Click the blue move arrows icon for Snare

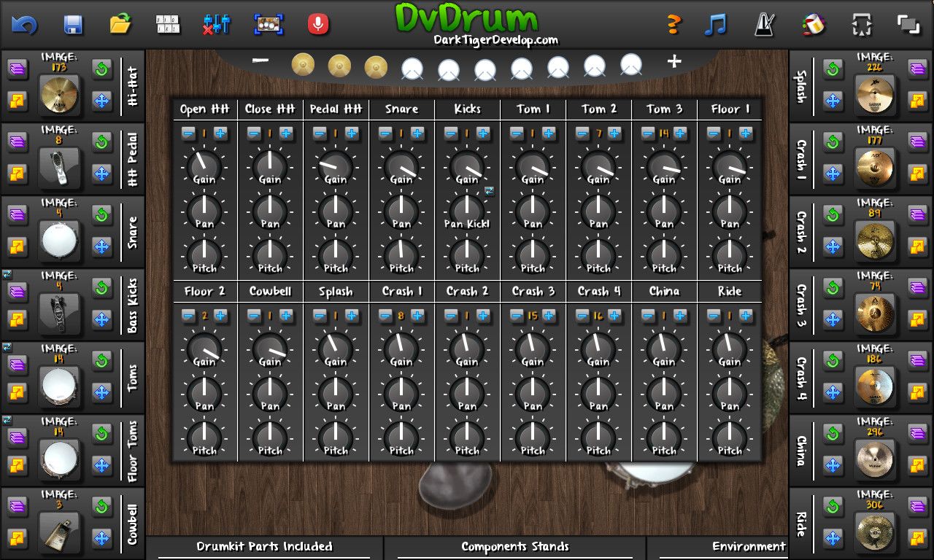click(102, 246)
